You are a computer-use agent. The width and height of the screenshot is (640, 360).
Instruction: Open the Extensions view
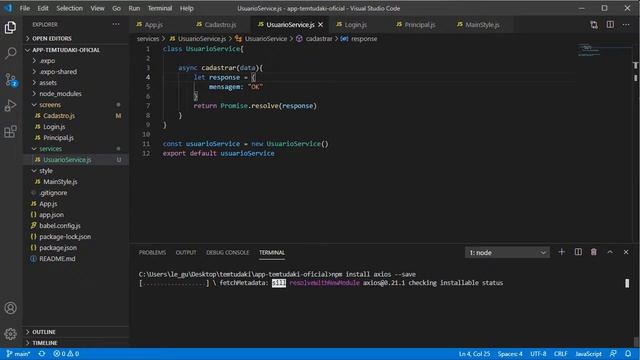[11, 131]
